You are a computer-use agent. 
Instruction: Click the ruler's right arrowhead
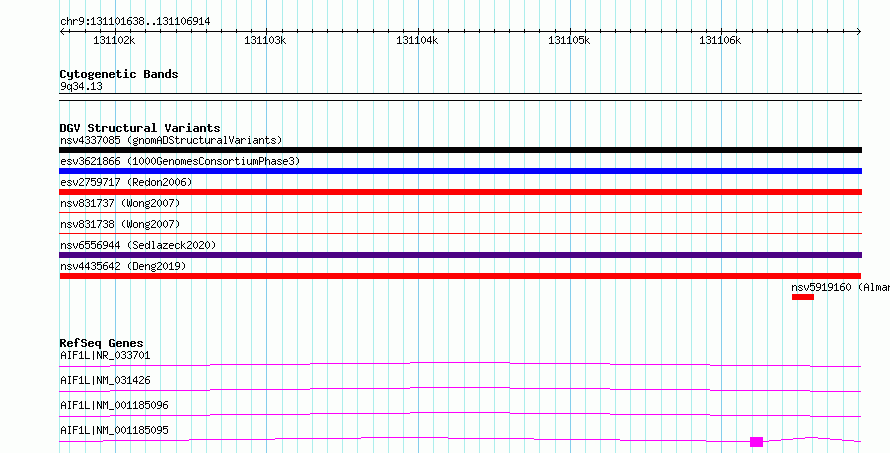click(x=859, y=32)
